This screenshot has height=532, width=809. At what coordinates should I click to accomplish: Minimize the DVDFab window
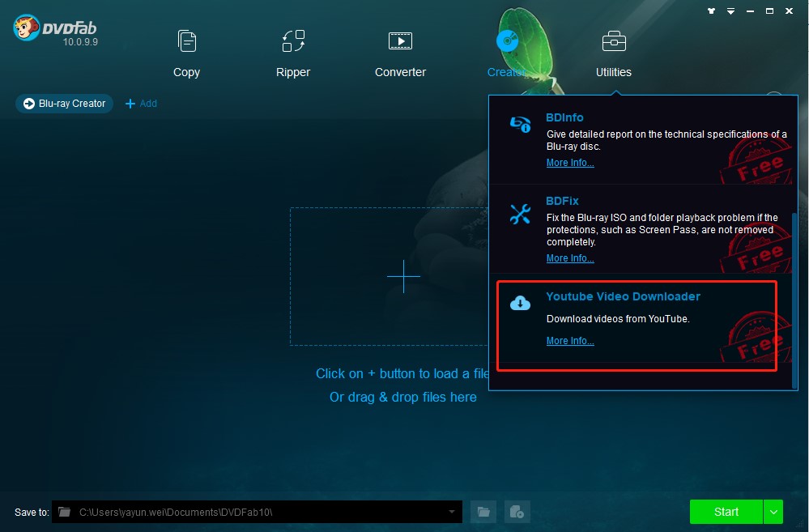[x=750, y=11]
